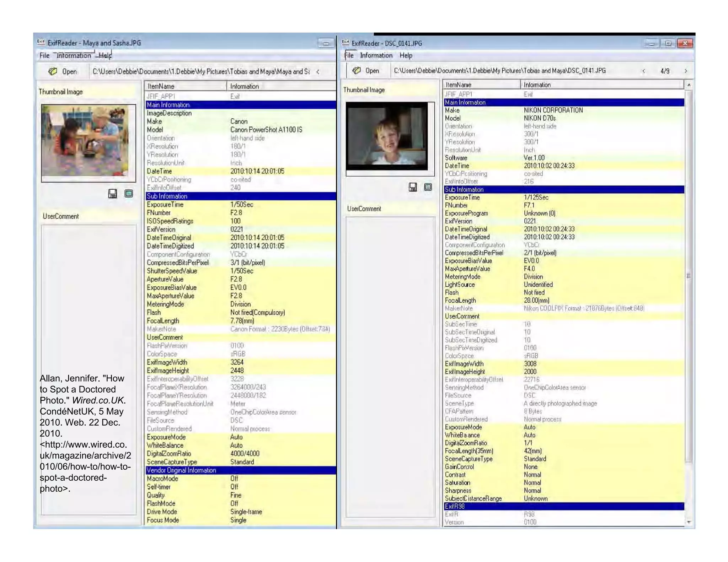The height and width of the screenshot is (562, 728).
Task: Go to previous image before 4/9
Action: (644, 71)
